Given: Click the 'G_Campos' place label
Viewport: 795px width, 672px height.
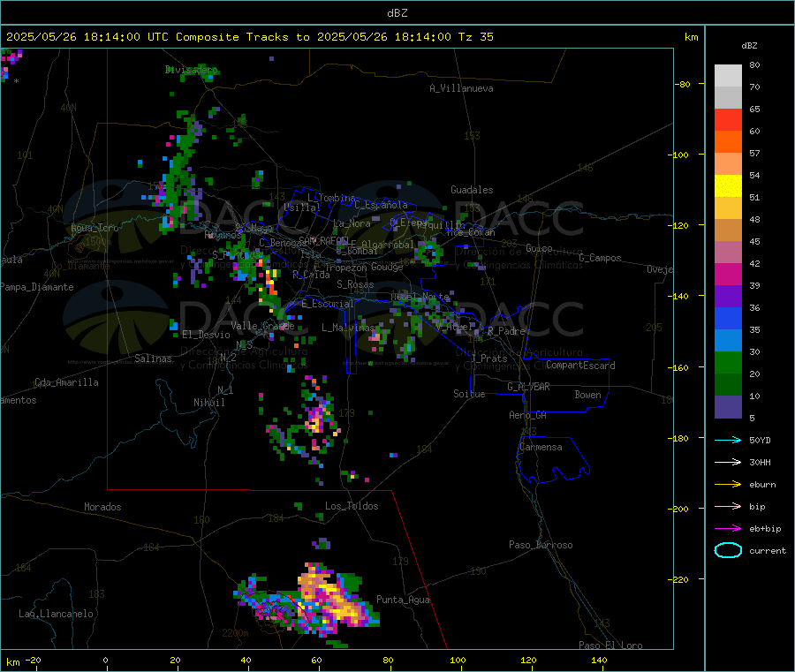Looking at the screenshot, I should point(600,258).
